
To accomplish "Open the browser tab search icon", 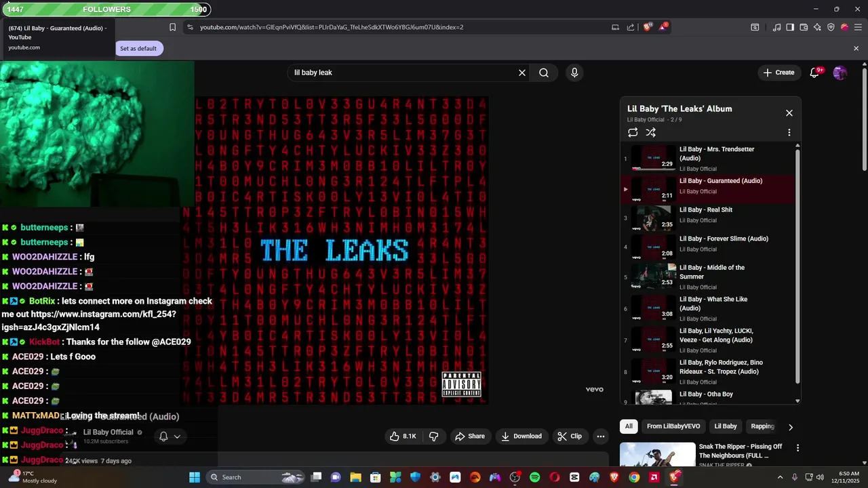I will (x=755, y=27).
